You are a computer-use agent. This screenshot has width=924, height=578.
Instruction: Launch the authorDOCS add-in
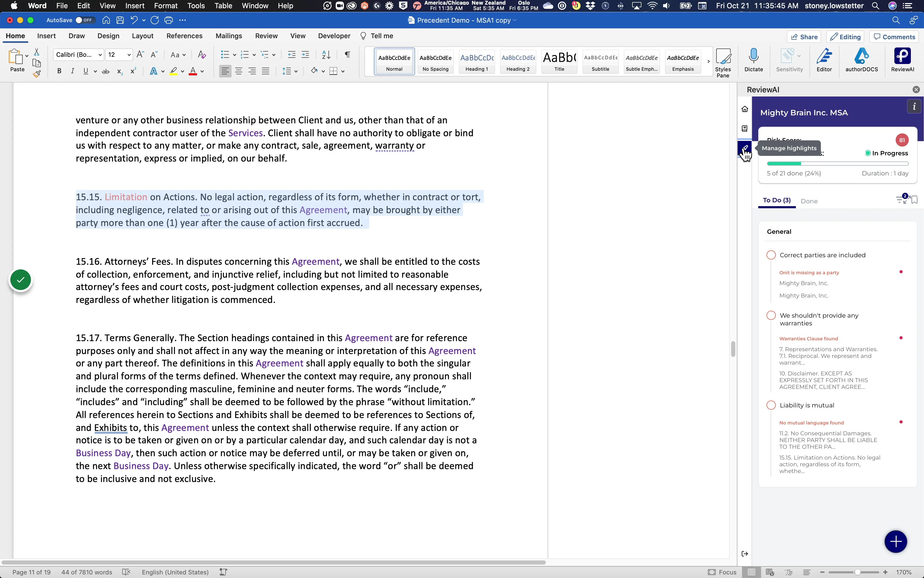pyautogui.click(x=861, y=60)
